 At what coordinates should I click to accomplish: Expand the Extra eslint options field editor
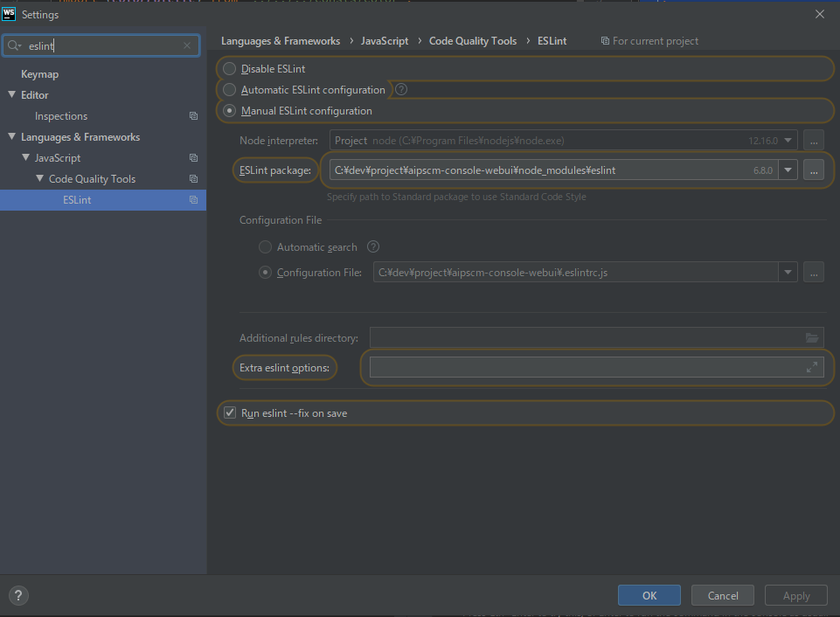(812, 367)
